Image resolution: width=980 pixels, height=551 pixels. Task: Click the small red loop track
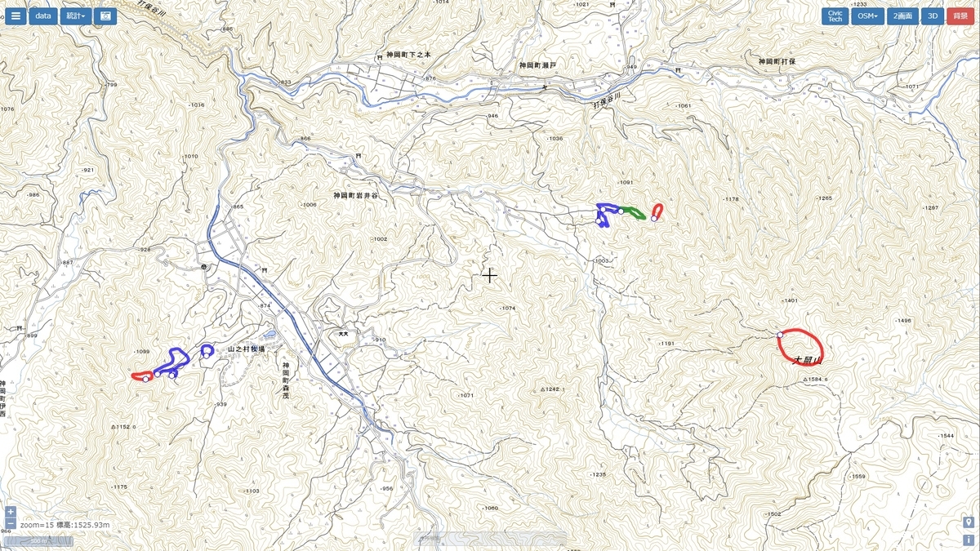(657, 211)
